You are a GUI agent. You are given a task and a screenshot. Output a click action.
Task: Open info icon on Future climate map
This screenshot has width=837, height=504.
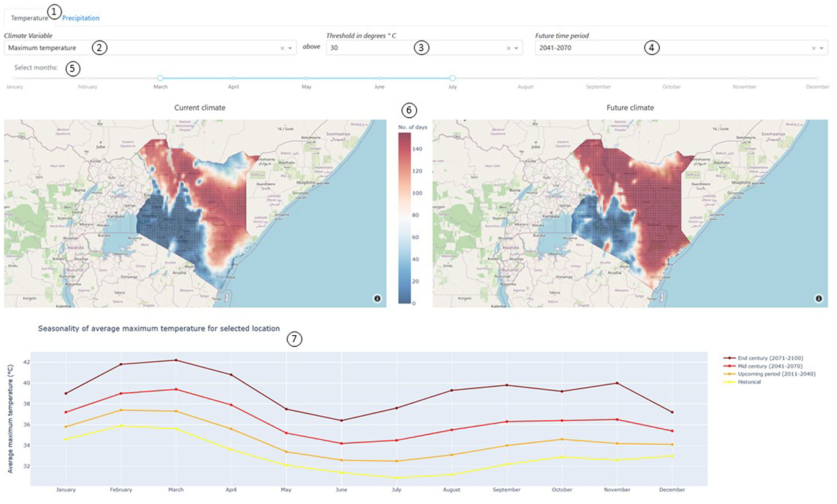coord(819,299)
